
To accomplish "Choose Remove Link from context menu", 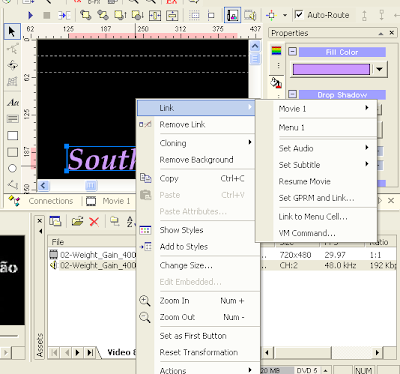I will [197, 125].
